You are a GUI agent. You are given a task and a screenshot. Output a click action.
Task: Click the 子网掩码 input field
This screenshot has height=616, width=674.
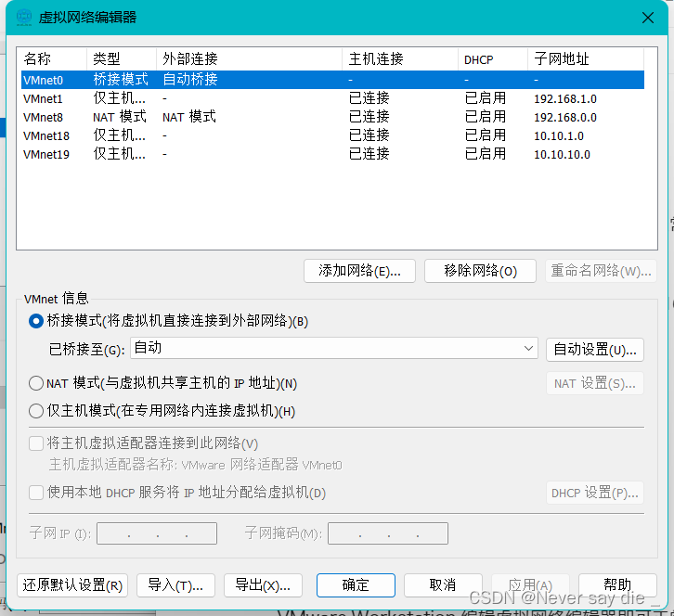[x=388, y=533]
